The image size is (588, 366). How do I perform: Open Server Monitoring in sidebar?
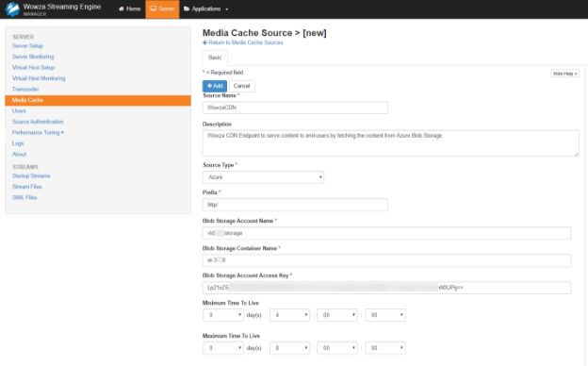click(x=33, y=57)
